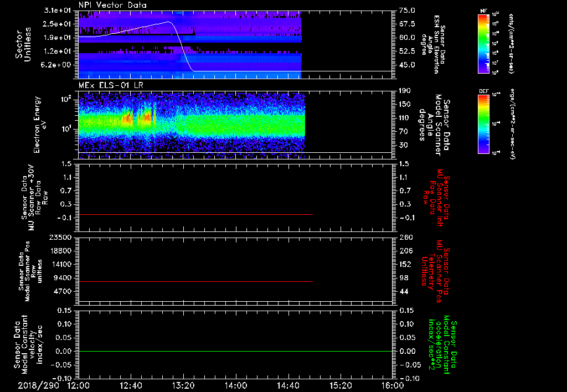Click the 15:20 time axis label
The height and width of the screenshot is (392, 567).
[341, 386]
